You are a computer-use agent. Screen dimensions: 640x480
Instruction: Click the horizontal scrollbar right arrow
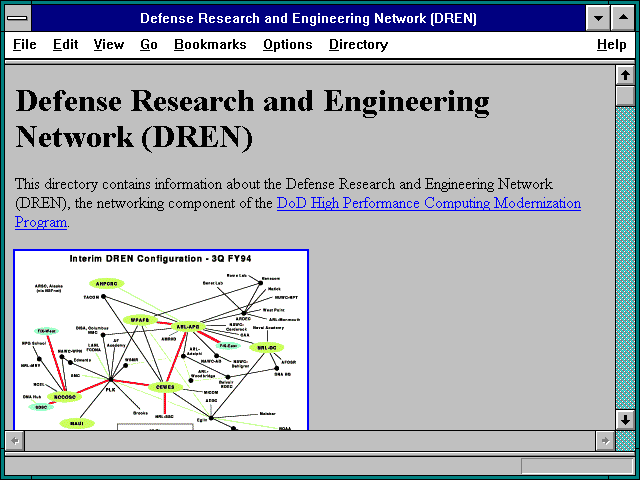click(605, 441)
